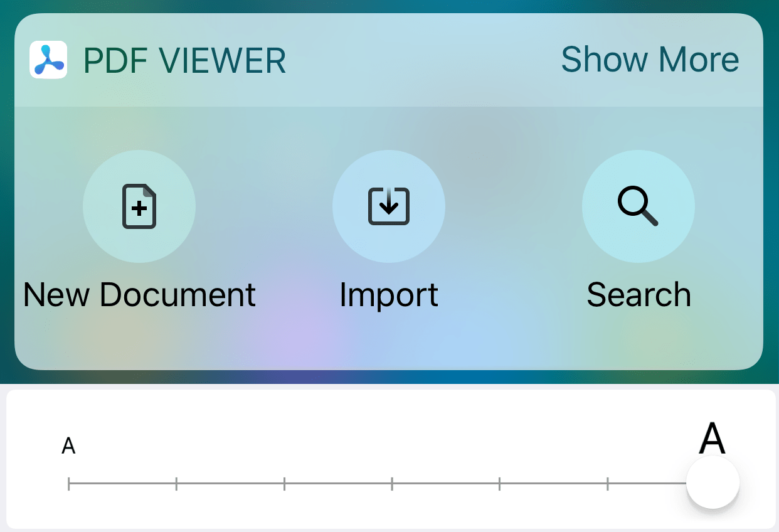
Task: Click the PDF Viewer app logo icon
Action: 48,60
